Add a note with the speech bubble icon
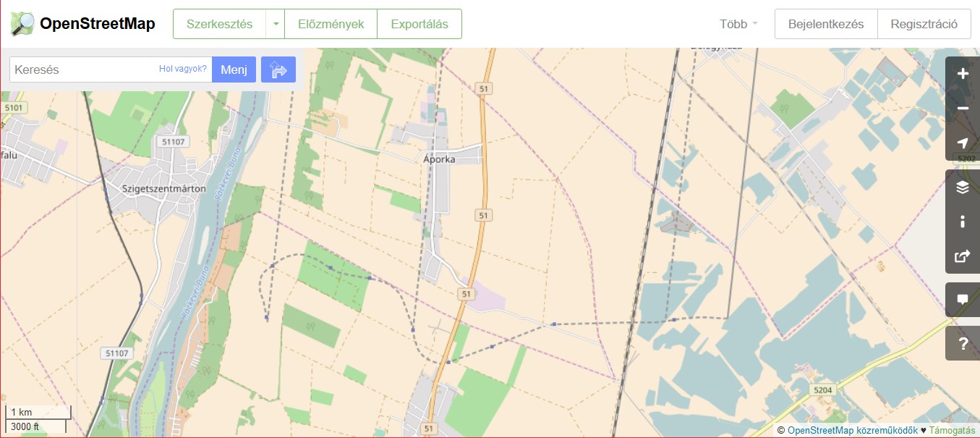 click(963, 300)
